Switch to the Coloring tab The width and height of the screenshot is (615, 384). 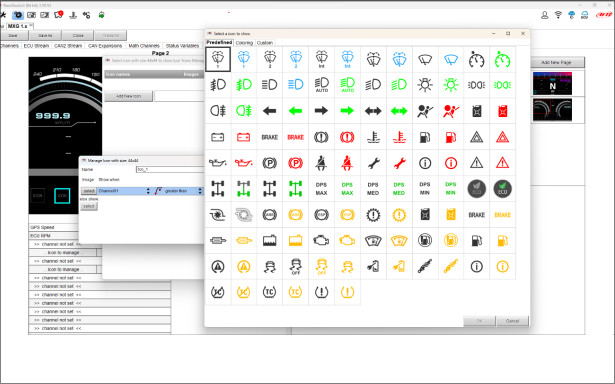coord(244,43)
